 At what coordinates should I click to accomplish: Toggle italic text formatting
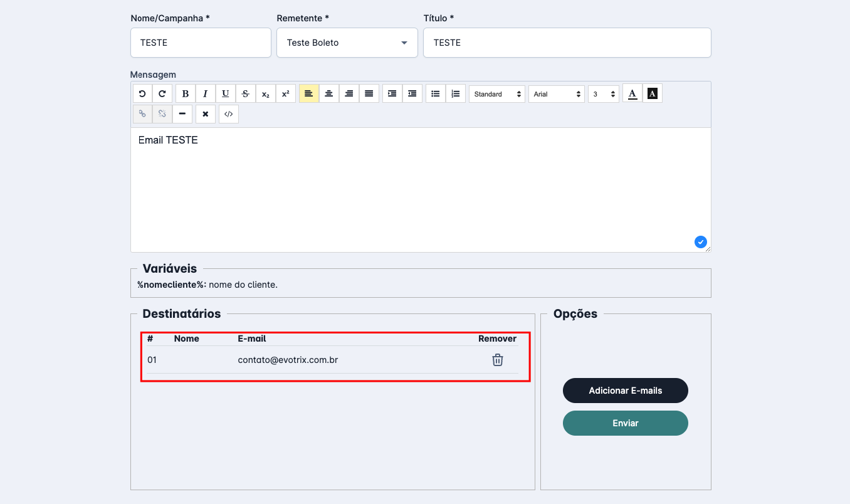click(205, 94)
